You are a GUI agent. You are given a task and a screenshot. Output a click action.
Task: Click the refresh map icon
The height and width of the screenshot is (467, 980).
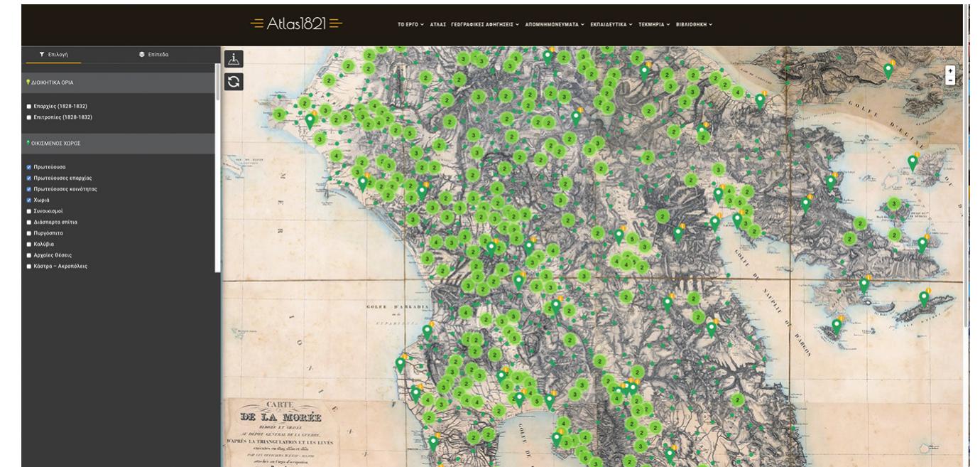click(x=234, y=82)
